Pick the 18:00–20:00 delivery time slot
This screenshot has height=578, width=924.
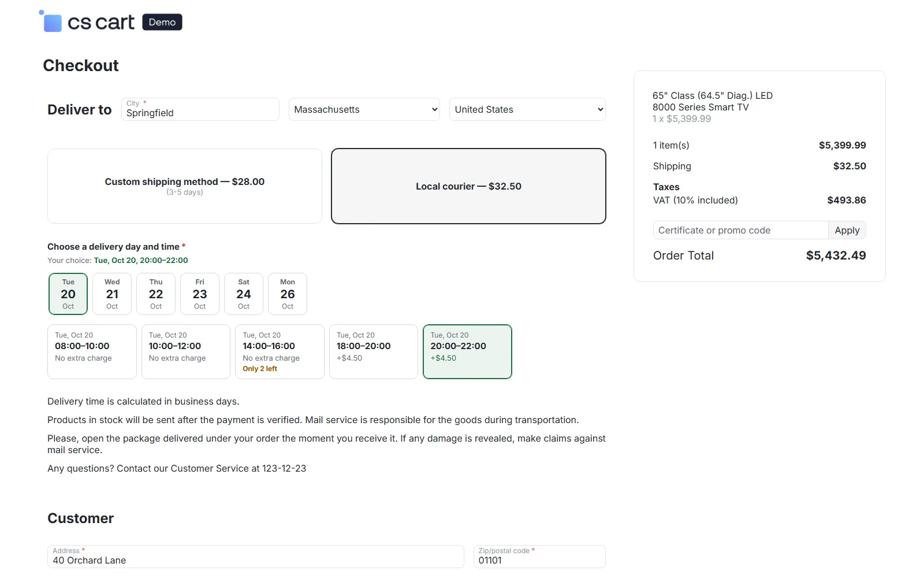point(374,351)
